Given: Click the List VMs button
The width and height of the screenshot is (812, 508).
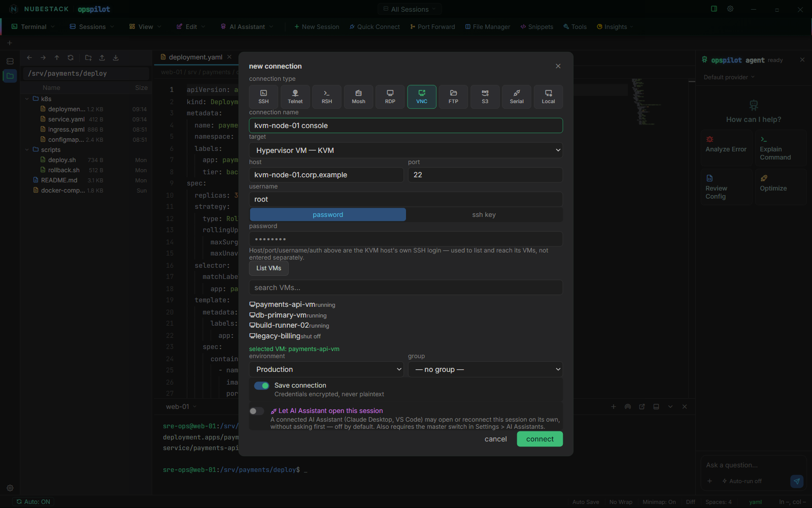Looking at the screenshot, I should 269,268.
